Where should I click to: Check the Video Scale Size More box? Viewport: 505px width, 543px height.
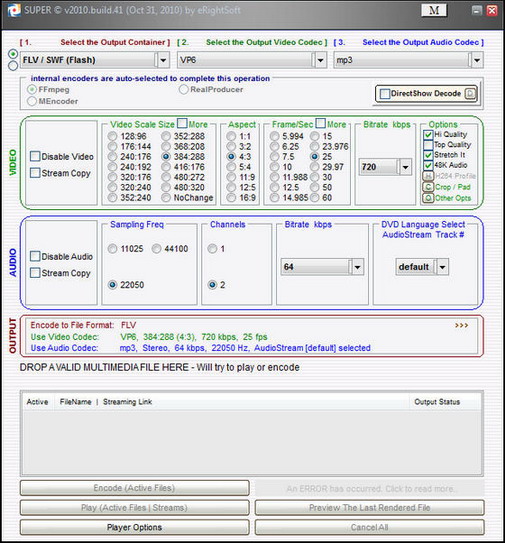(x=182, y=123)
